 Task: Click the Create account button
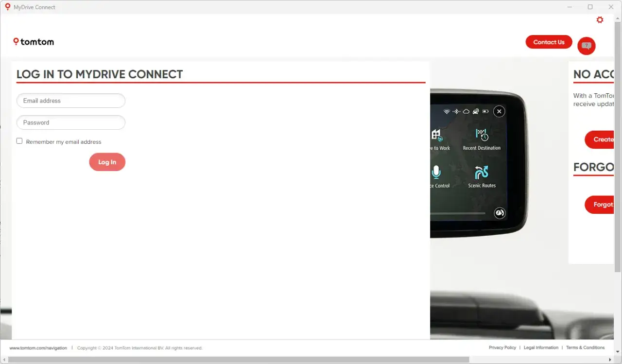599,139
